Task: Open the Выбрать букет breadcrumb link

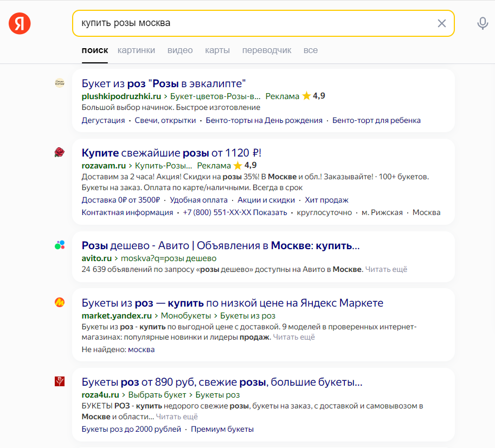Action: [x=157, y=395]
